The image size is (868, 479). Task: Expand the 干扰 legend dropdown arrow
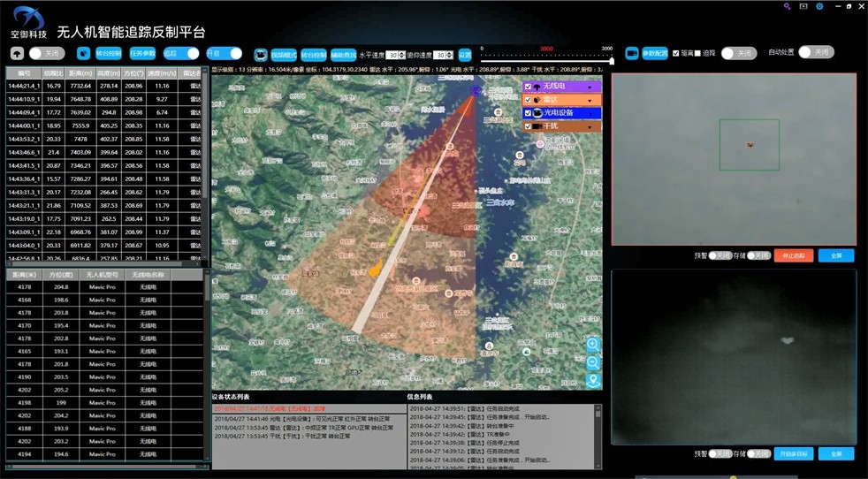click(590, 126)
